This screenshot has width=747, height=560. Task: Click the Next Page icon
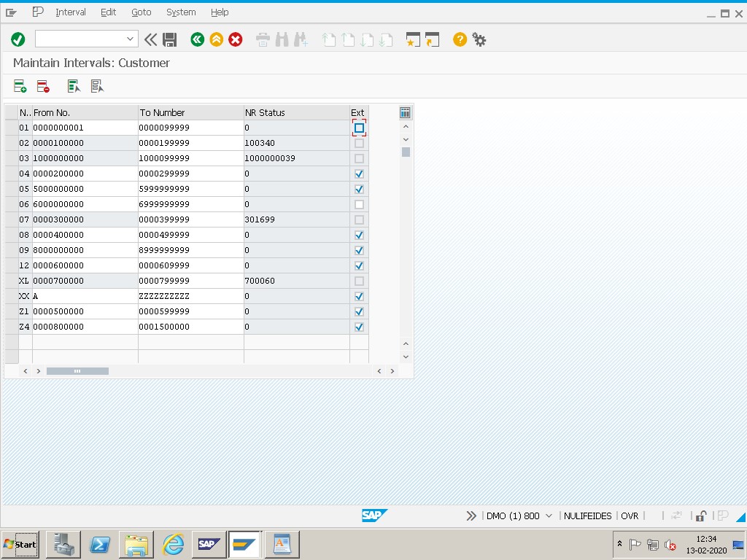click(x=367, y=39)
